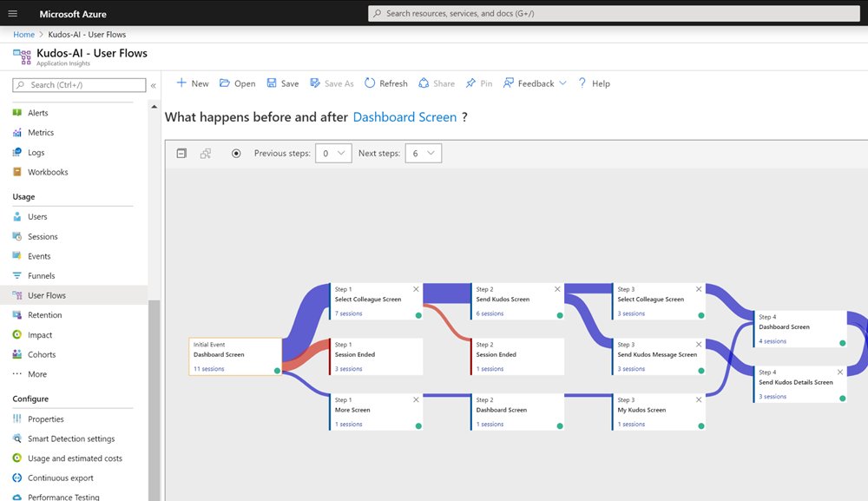Close Step 2 Send Kudos Screen node
The width and height of the screenshot is (868, 501).
[557, 289]
